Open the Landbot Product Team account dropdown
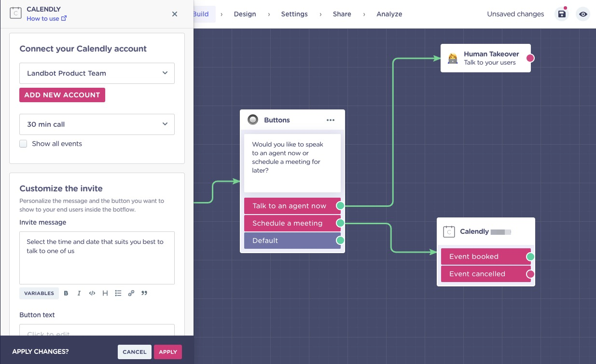The height and width of the screenshot is (364, 596). tap(97, 73)
